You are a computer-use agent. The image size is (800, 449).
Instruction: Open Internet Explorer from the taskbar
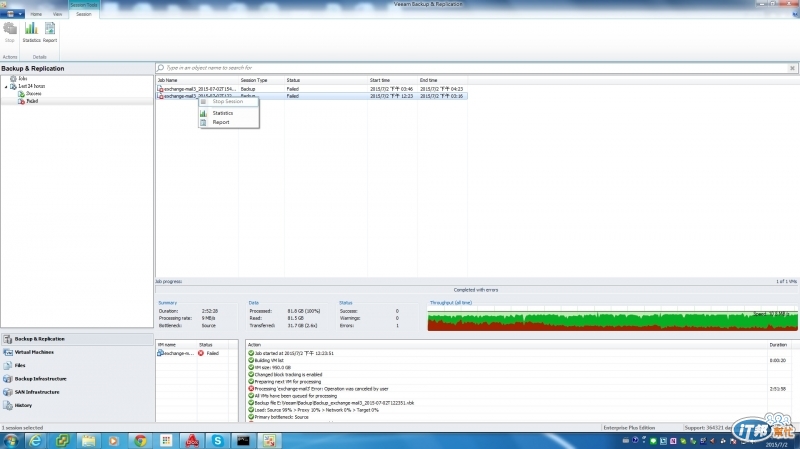pyautogui.click(x=36, y=440)
